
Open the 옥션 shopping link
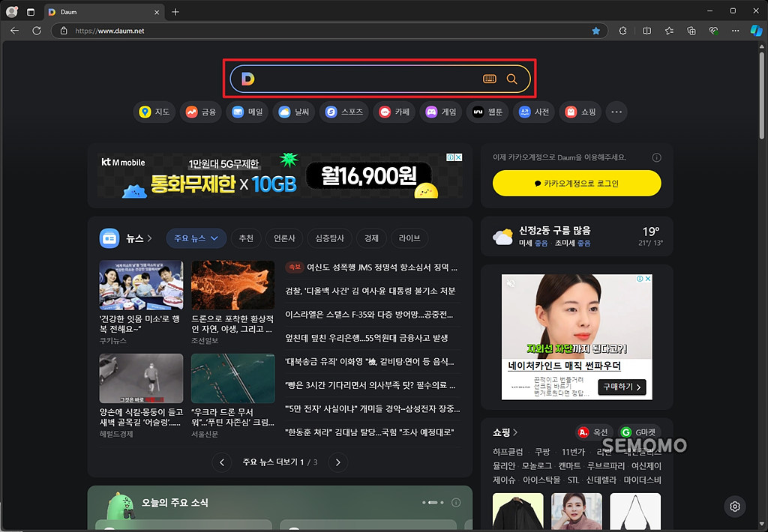pos(593,432)
